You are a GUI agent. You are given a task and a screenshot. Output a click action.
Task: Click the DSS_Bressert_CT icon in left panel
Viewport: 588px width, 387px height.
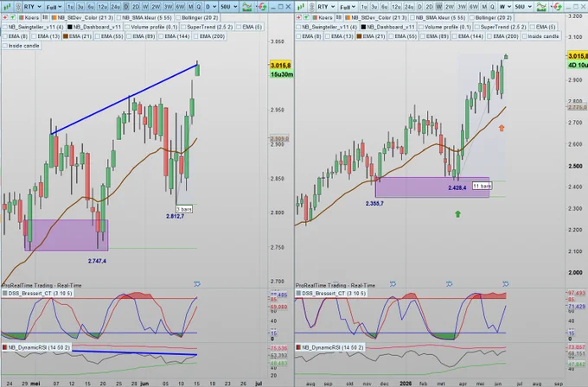5,294
